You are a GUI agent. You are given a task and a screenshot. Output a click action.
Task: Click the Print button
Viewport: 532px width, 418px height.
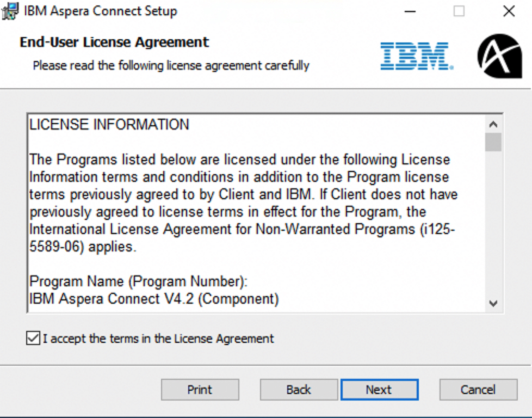200,390
